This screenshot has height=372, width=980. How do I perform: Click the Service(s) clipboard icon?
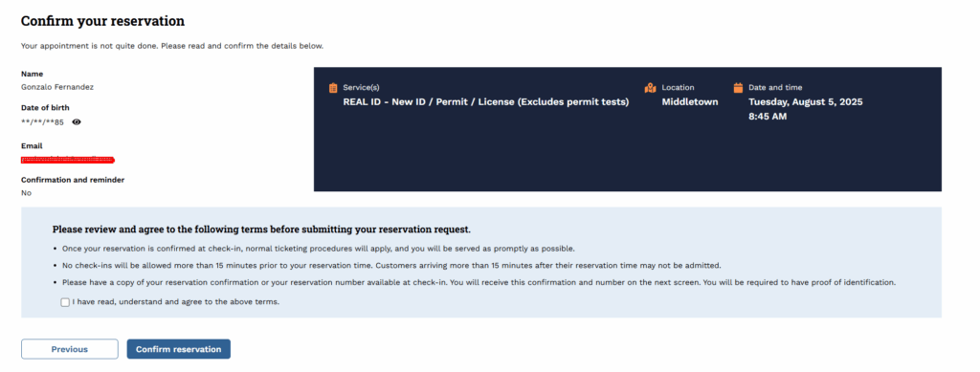click(333, 88)
